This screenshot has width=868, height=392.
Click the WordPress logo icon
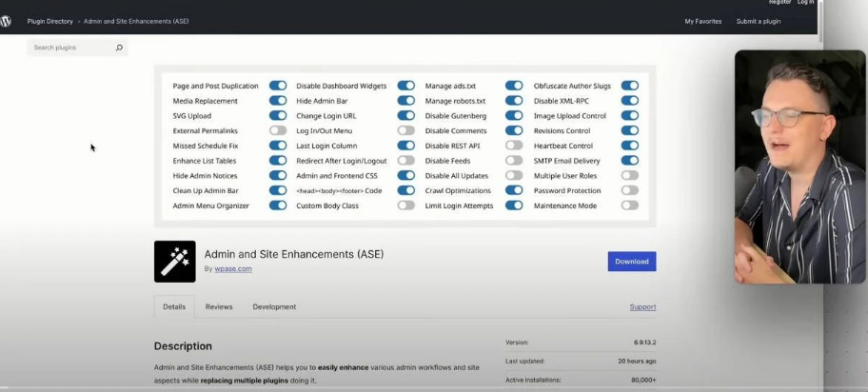5,22
